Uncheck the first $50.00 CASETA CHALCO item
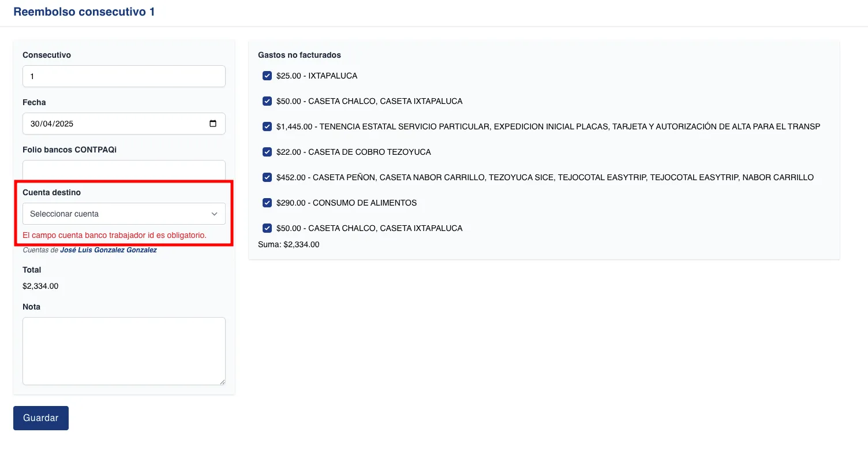The width and height of the screenshot is (868, 473). [267, 101]
